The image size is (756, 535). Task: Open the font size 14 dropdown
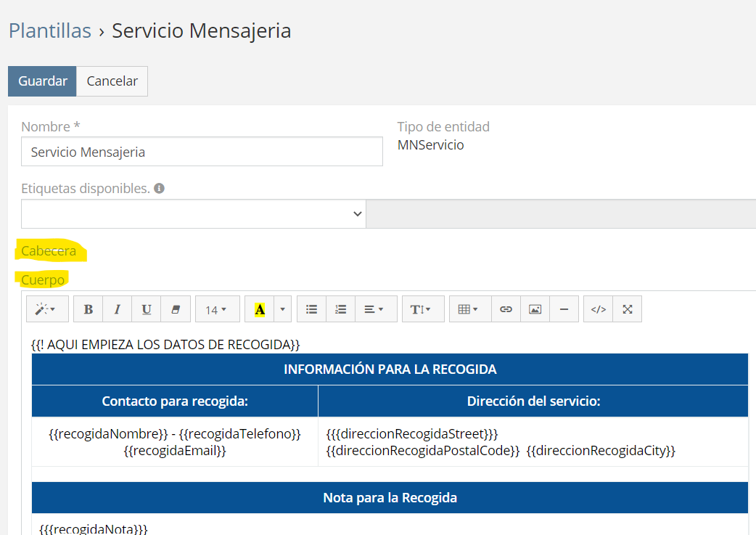tap(215, 309)
